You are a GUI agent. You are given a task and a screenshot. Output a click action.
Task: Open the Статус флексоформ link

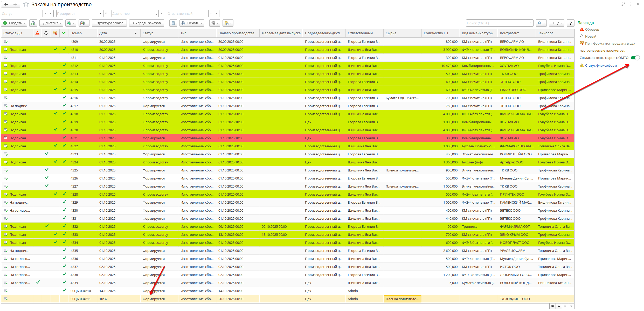tap(601, 65)
